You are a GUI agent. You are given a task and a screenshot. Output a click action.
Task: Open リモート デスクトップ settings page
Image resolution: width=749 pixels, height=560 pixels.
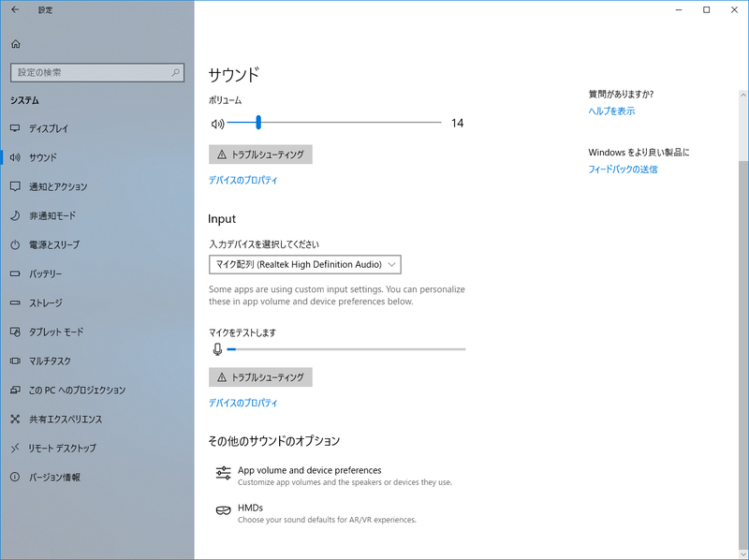pyautogui.click(x=97, y=448)
